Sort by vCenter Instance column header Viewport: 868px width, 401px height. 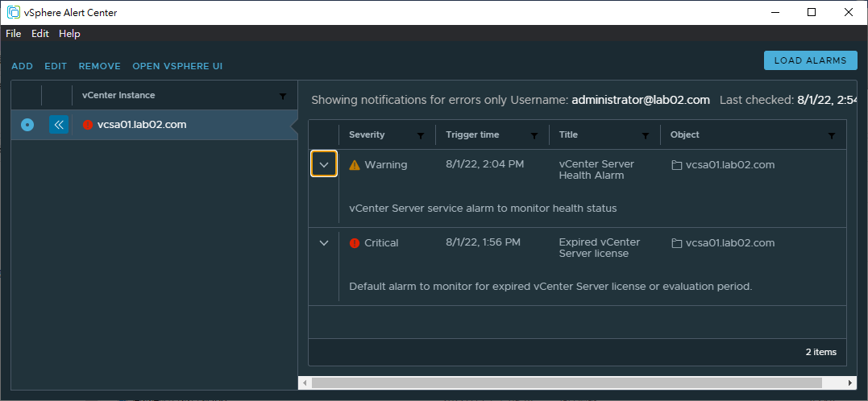pos(118,95)
